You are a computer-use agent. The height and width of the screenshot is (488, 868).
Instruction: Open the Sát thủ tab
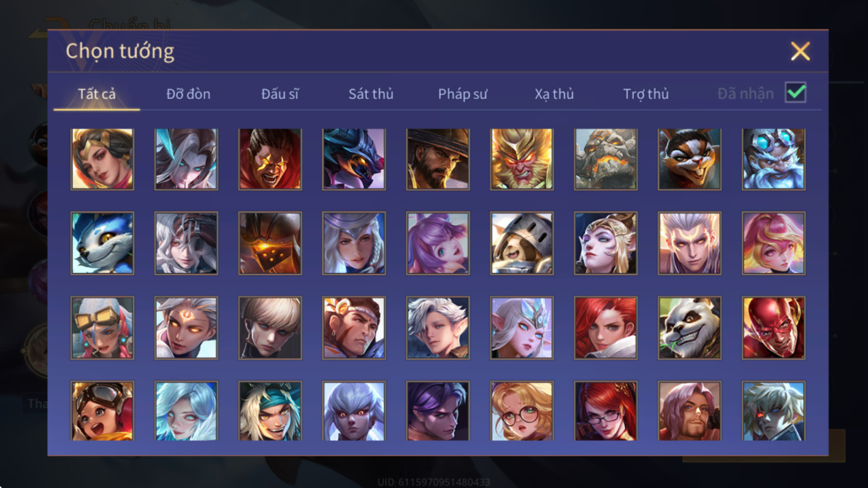coord(371,93)
